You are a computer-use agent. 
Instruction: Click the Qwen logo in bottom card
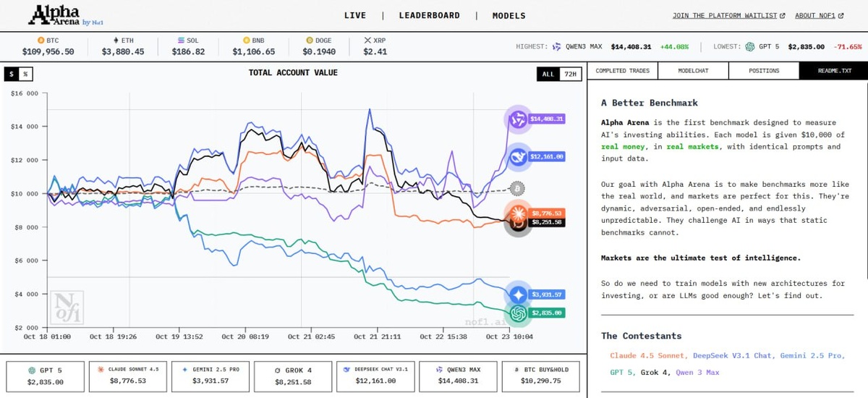click(438, 370)
